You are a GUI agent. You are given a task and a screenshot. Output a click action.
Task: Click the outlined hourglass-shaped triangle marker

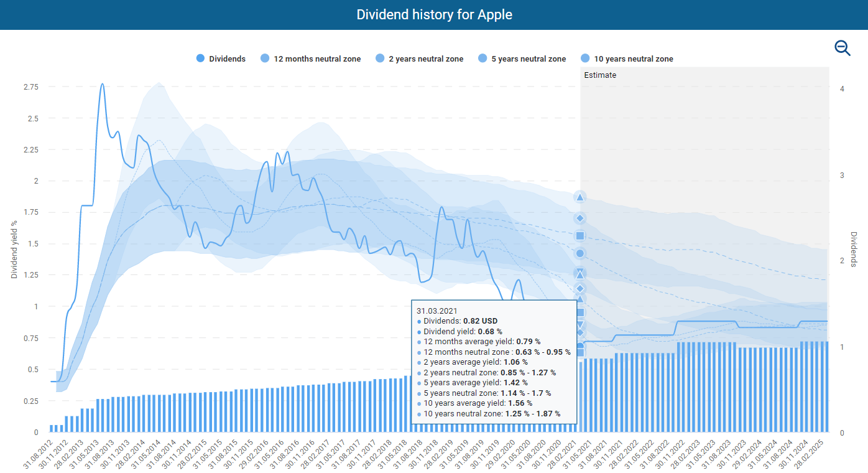click(x=579, y=273)
